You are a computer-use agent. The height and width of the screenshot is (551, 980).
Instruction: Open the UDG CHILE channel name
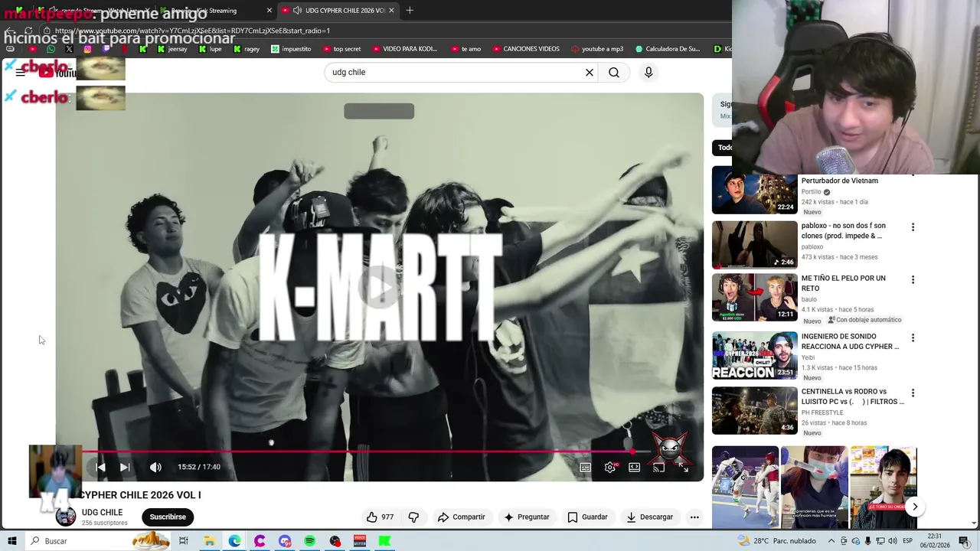point(102,512)
